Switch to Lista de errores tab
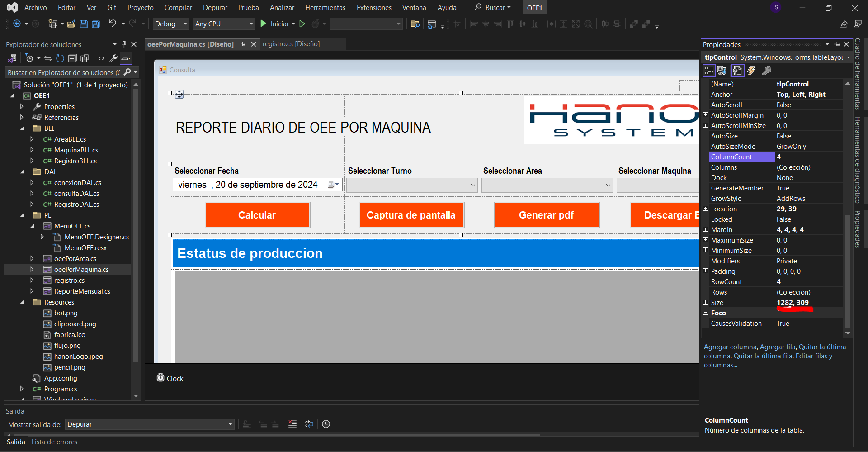This screenshot has height=452, width=868. click(54, 442)
